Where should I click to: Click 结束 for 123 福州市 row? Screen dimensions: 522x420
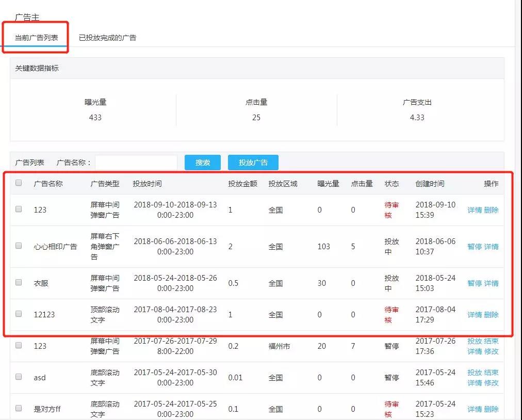[492, 341]
